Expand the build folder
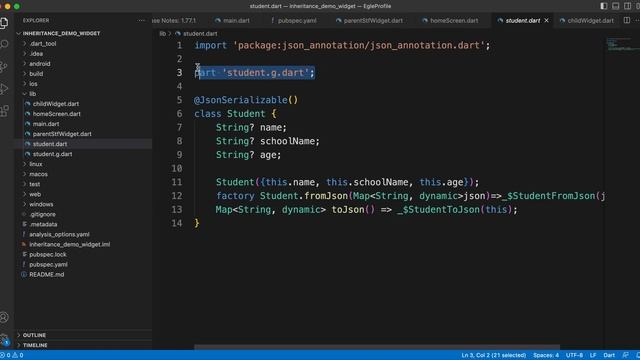The width and height of the screenshot is (640, 360). point(36,74)
